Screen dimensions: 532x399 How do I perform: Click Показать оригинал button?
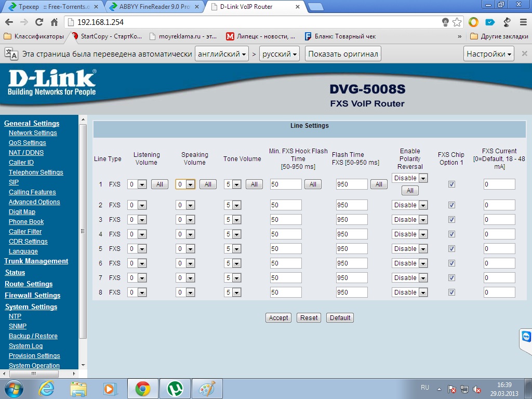click(x=343, y=54)
